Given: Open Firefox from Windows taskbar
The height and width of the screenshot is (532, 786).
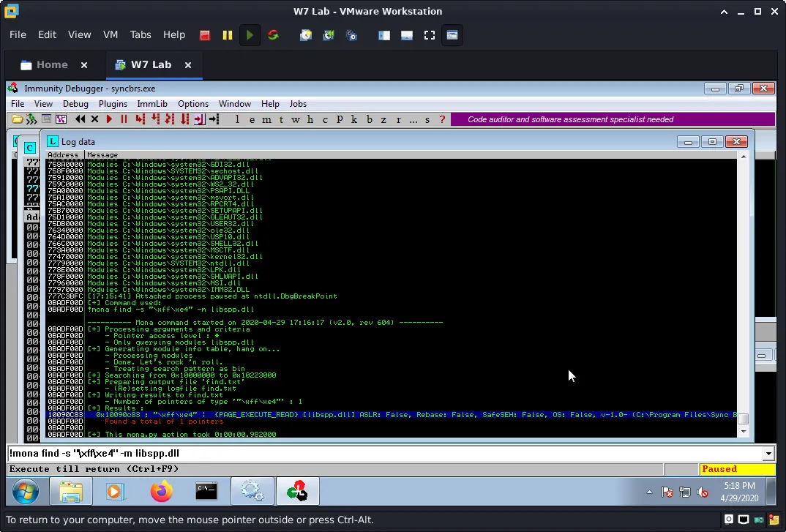Looking at the screenshot, I should coord(162,491).
